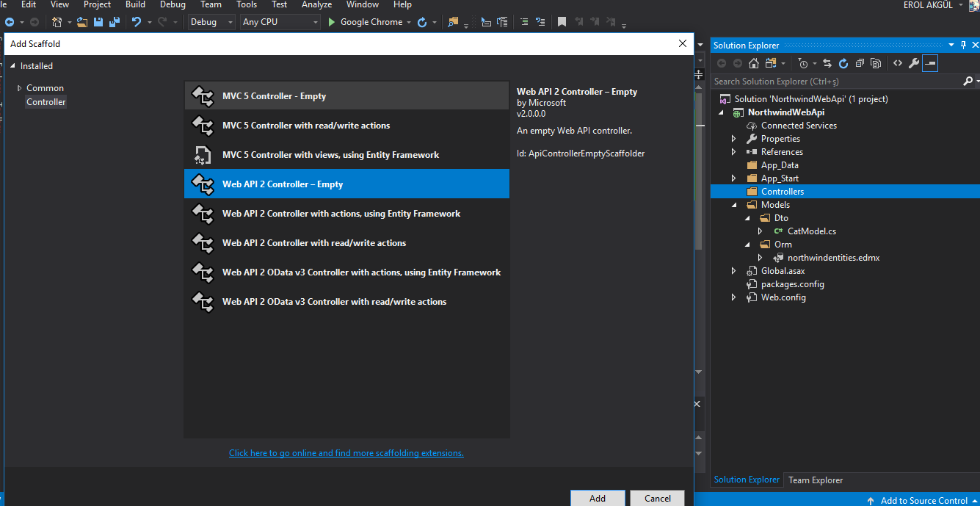Click the bookmark icon in main toolbar
Screen dimensions: 980x506
coord(562,22)
